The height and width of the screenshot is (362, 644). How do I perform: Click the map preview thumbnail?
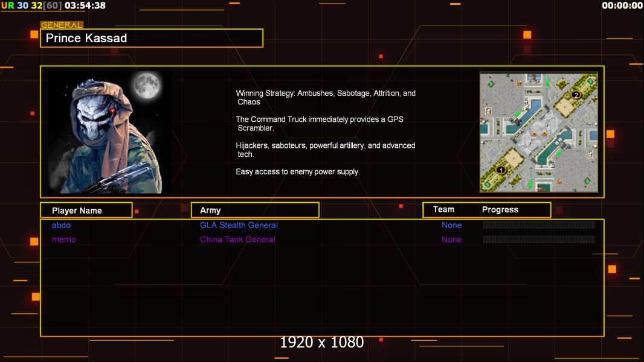[x=539, y=132]
